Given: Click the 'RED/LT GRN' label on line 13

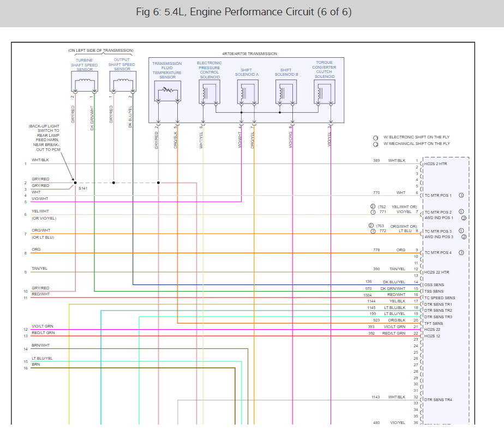Looking at the screenshot, I should [43, 333].
